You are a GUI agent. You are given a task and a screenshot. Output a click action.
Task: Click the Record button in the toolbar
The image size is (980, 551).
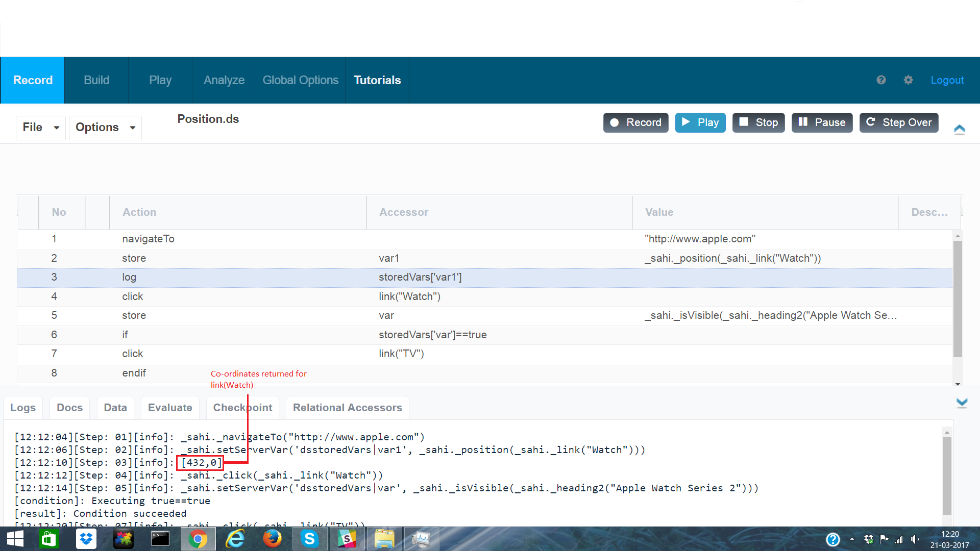[x=635, y=122]
